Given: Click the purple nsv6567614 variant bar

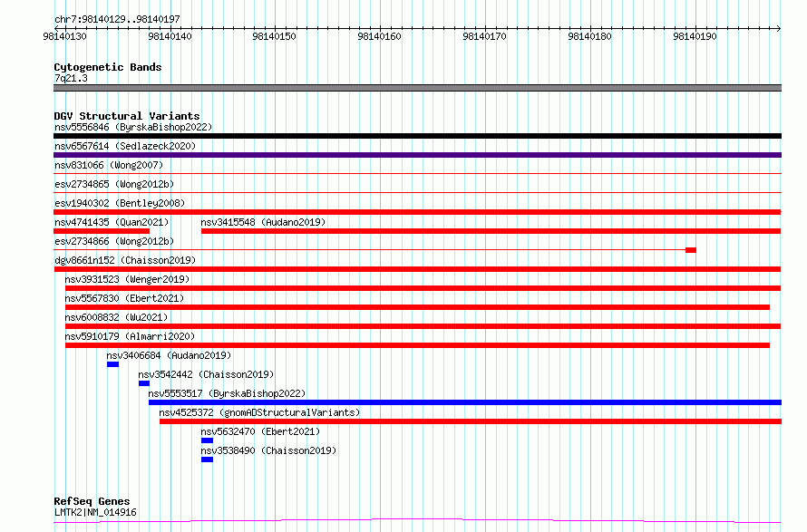Looking at the screenshot, I should 417,155.
